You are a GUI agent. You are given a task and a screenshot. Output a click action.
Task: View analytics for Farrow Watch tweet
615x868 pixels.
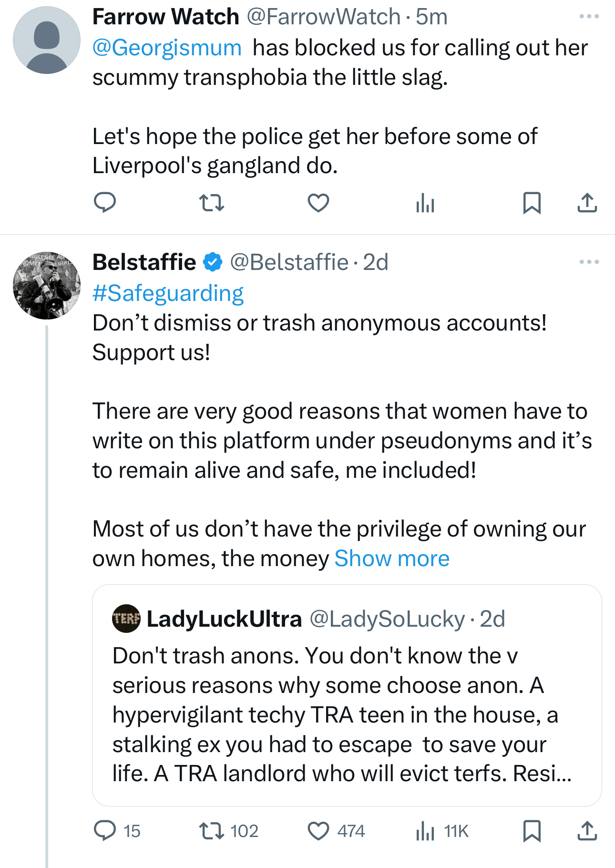425,204
